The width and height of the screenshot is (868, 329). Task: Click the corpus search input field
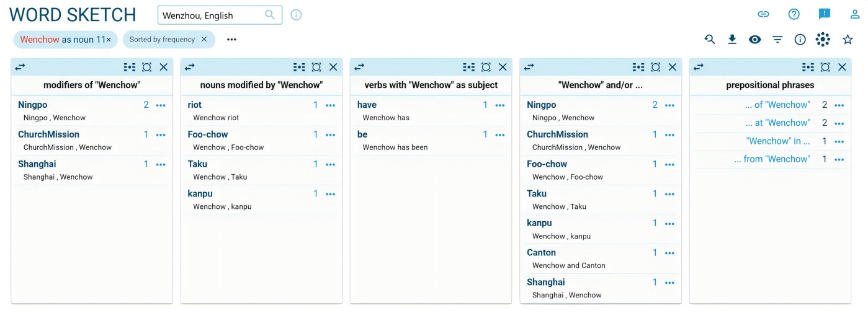[211, 15]
